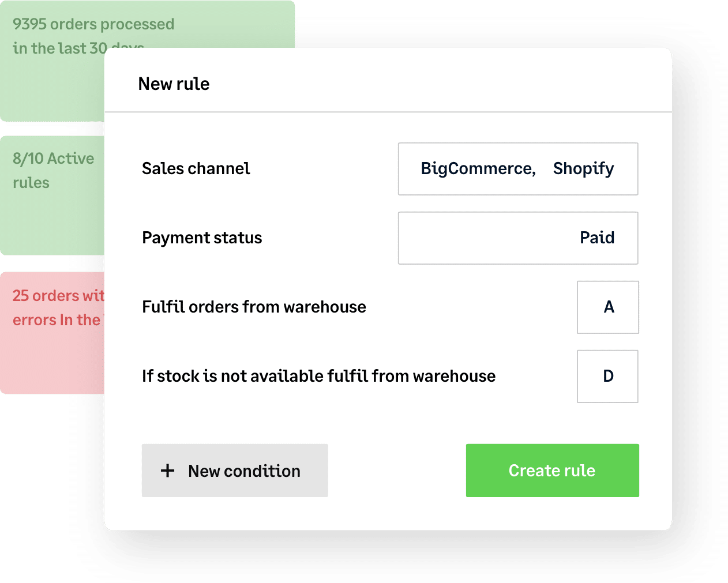Image resolution: width=728 pixels, height=583 pixels.
Task: Select BigCommerce in the Sales channel field
Action: 476,168
